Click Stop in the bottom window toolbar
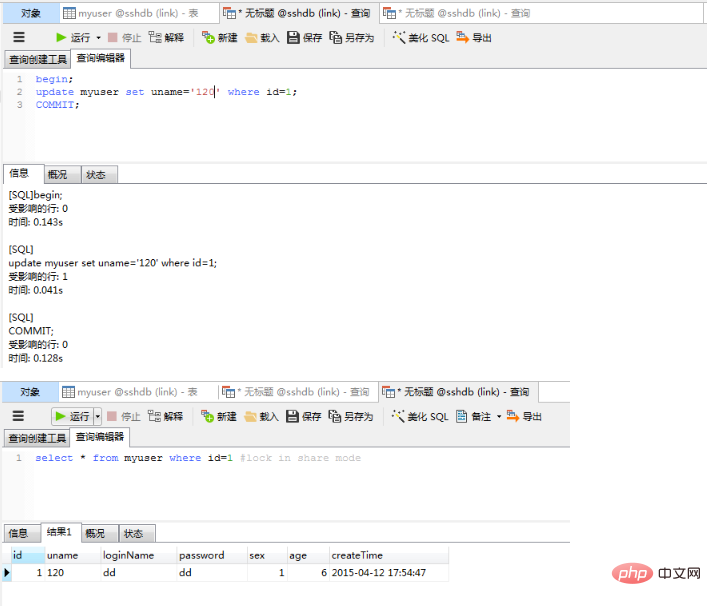 click(x=124, y=416)
